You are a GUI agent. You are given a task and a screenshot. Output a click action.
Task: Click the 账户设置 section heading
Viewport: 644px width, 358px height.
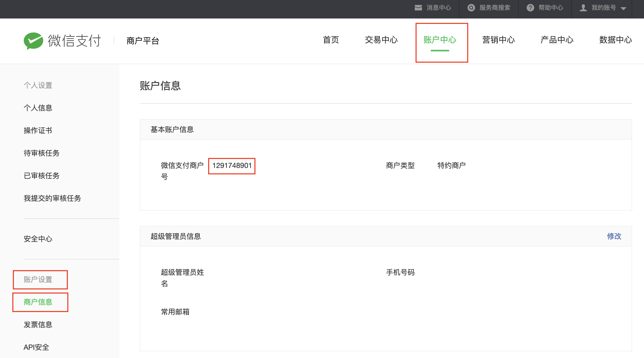coord(38,279)
